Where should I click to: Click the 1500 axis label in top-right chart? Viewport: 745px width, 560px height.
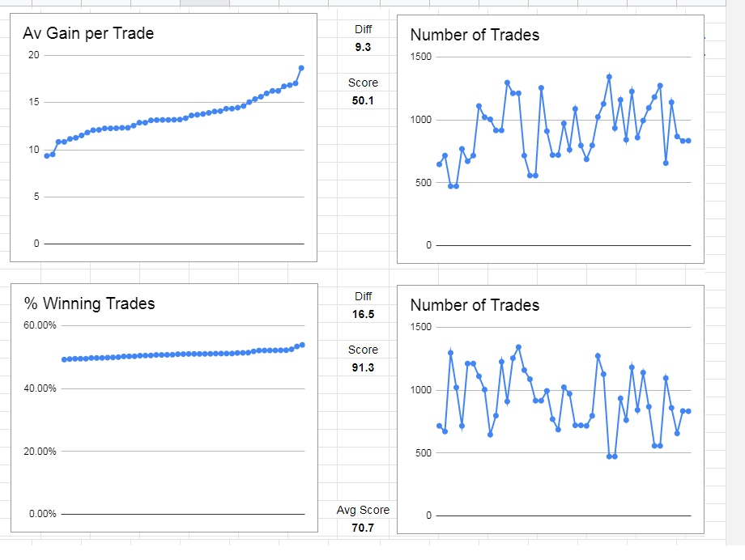(421, 57)
